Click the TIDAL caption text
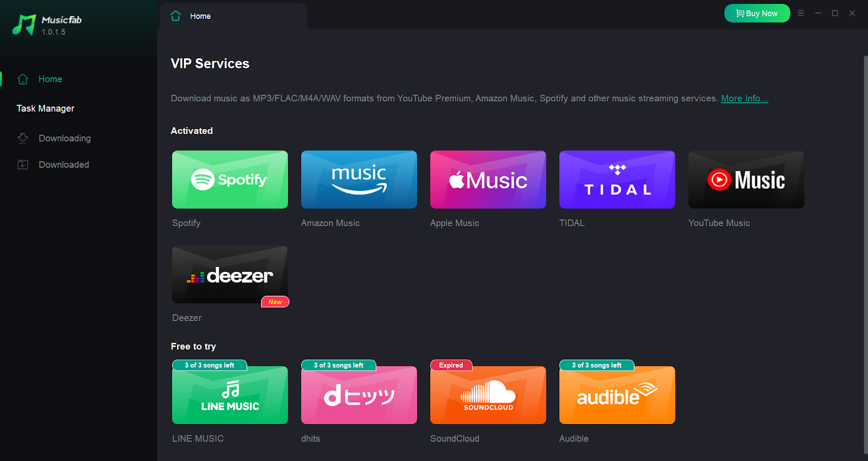 pos(572,223)
